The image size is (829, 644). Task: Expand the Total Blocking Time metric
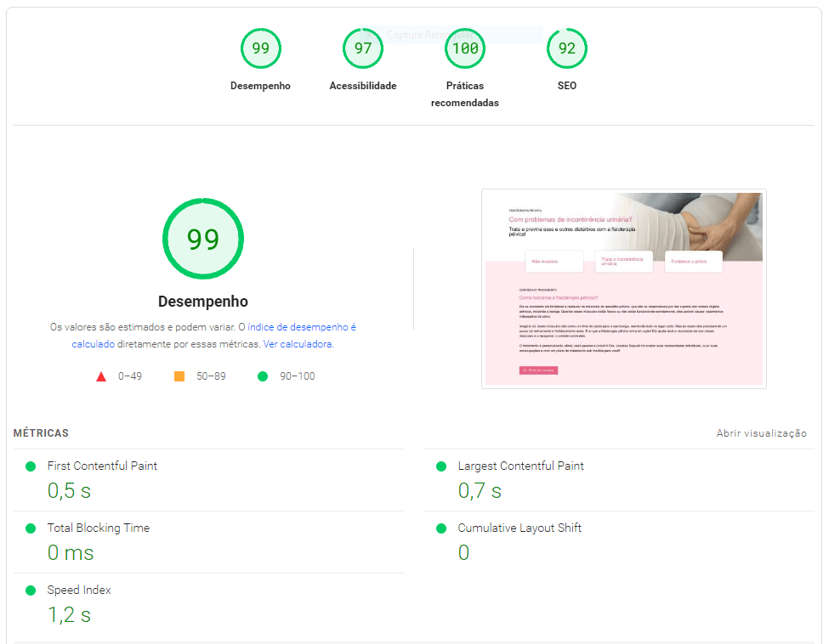[x=98, y=528]
